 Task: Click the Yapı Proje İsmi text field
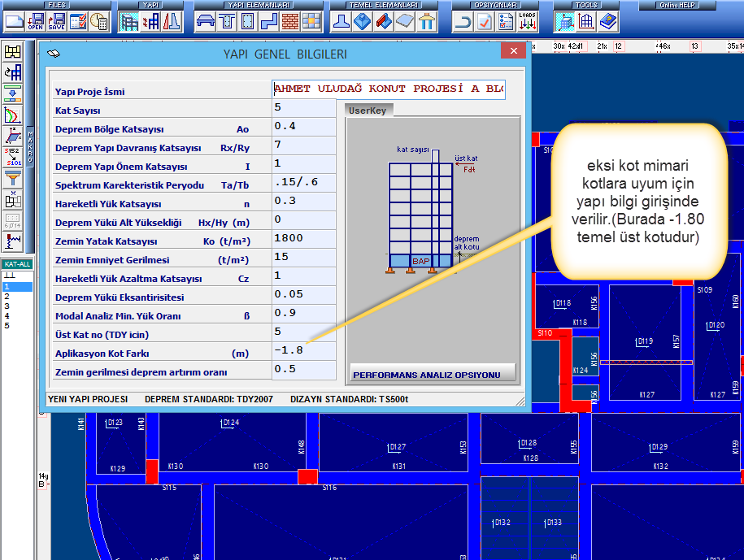tap(388, 89)
